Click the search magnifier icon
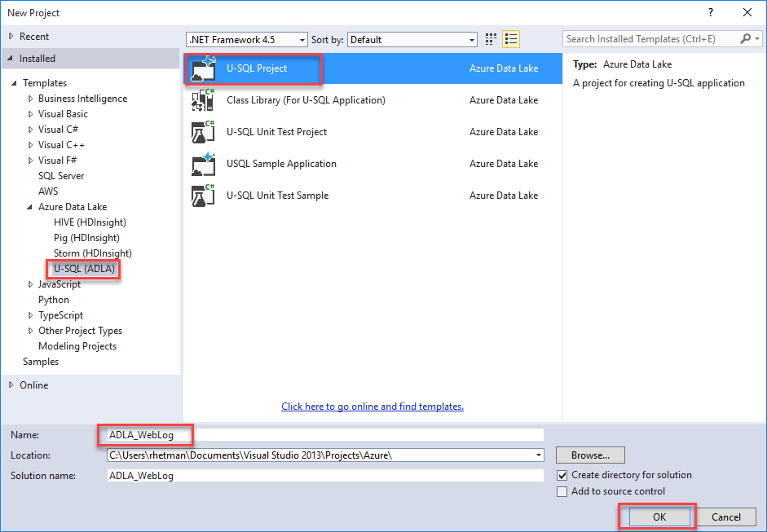Viewport: 767px width, 532px height. (746, 39)
